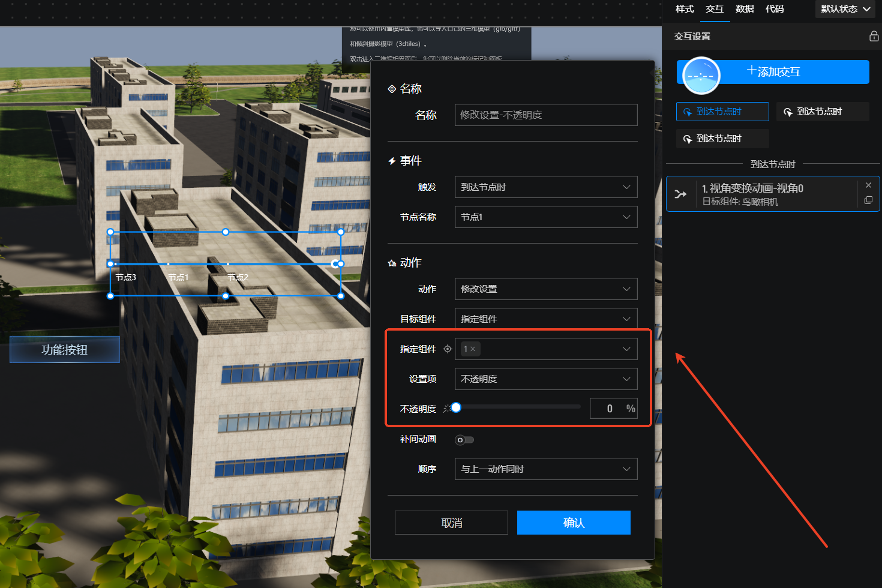
Task: Expand the 节点名称 dropdown
Action: coord(545,217)
